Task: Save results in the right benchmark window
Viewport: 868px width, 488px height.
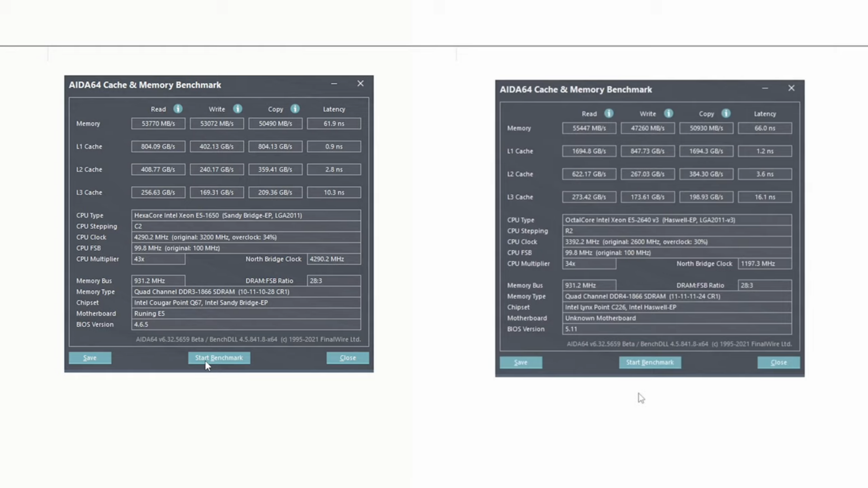Action: pyautogui.click(x=521, y=362)
